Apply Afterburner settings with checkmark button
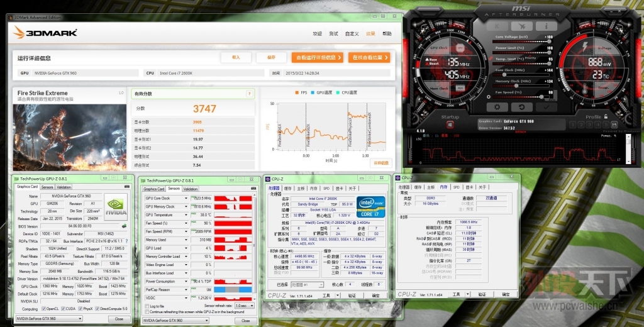Image resolution: width=644 pixels, height=327 pixels. (547, 107)
